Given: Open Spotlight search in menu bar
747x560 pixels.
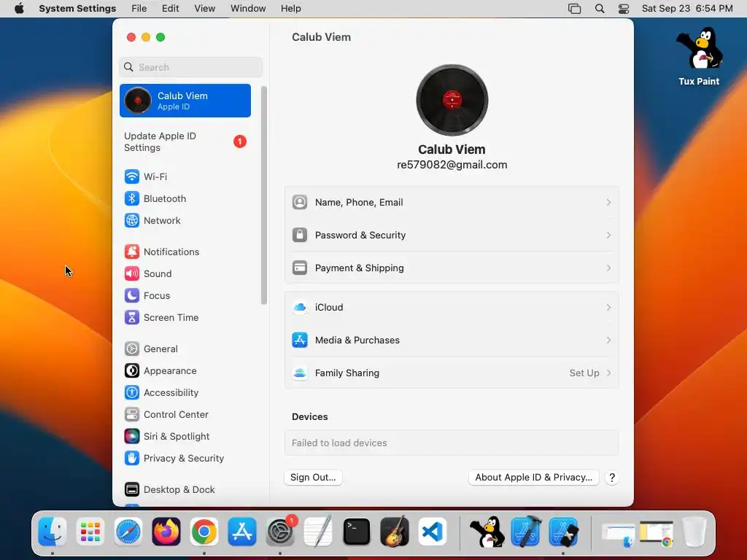Looking at the screenshot, I should (600, 9).
